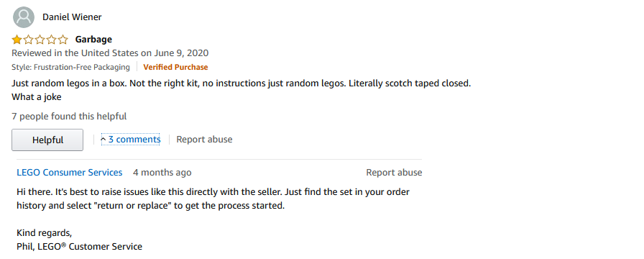
Task: Report abuse on the LEGO comment
Action: click(394, 172)
